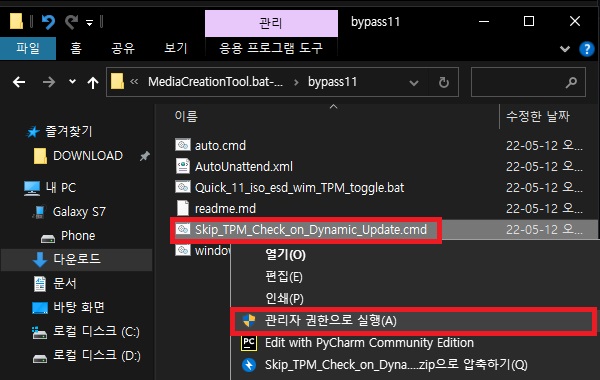The height and width of the screenshot is (380, 600).
Task: Open Phone storage under Galaxy S7
Action: point(78,235)
